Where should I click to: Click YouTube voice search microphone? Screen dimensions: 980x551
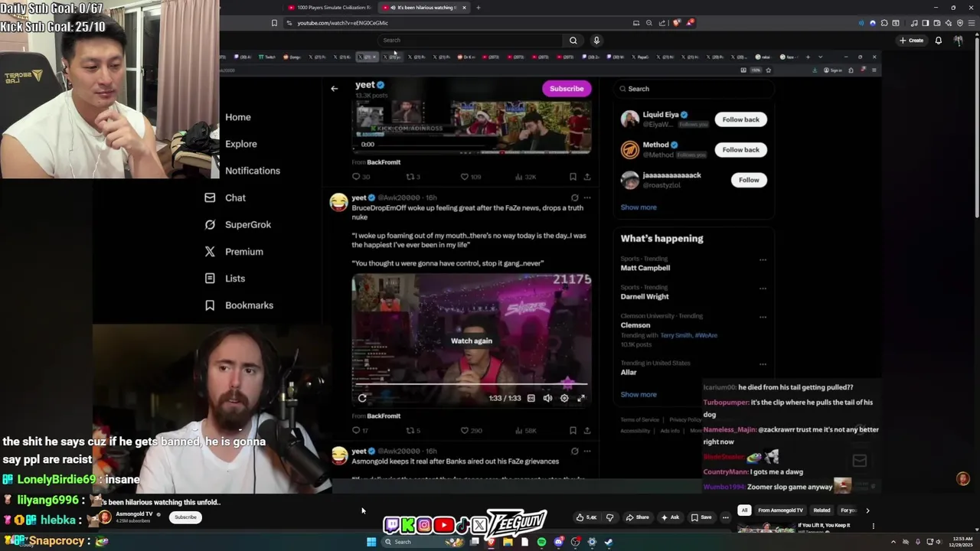[x=596, y=40]
